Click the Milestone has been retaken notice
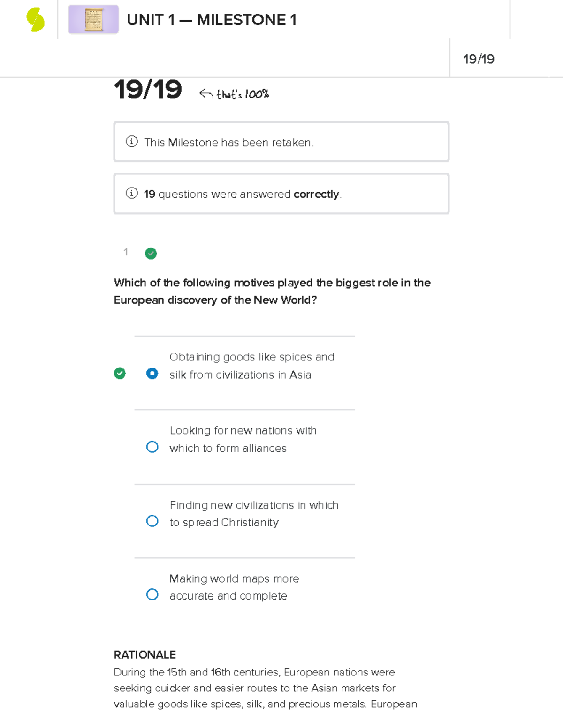Image resolution: width=563 pixels, height=728 pixels. (x=229, y=143)
